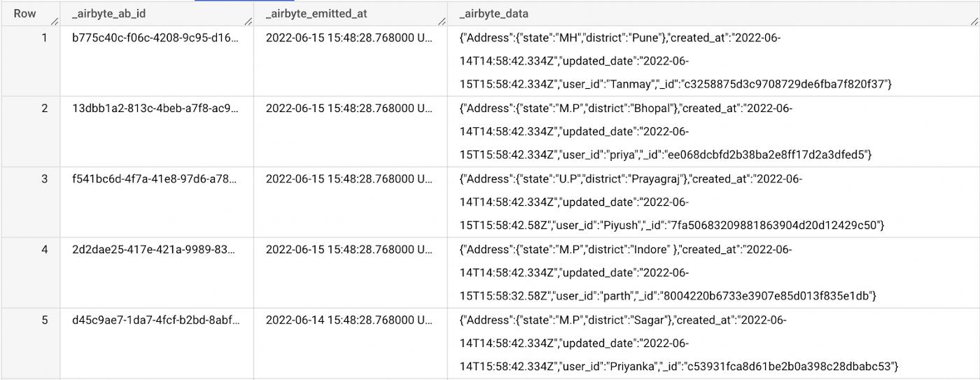The width and height of the screenshot is (980, 380).
Task: Click the ID cell starting with 2d2dae25
Action: (155, 249)
